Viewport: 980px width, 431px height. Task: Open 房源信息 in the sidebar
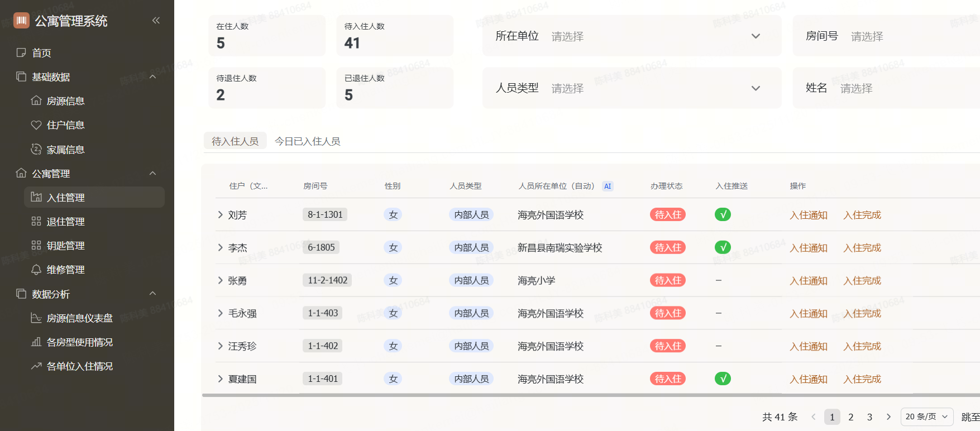65,101
